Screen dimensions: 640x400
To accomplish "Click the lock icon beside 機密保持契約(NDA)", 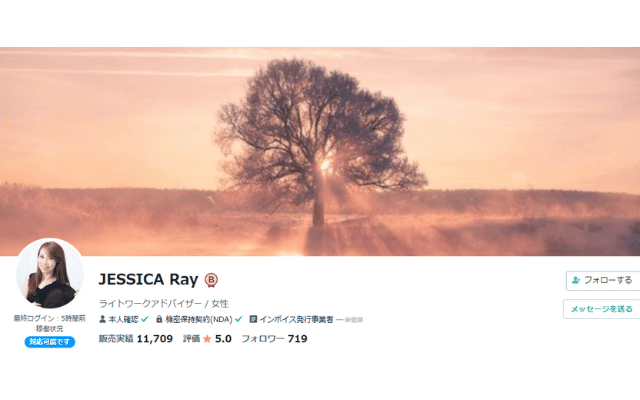I will (x=159, y=319).
